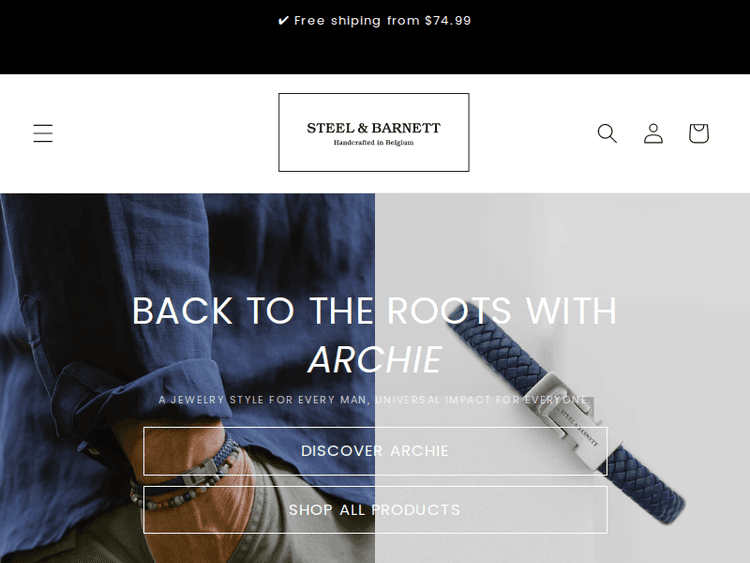750x563 pixels.
Task: Click the Discover Archie button
Action: point(375,451)
